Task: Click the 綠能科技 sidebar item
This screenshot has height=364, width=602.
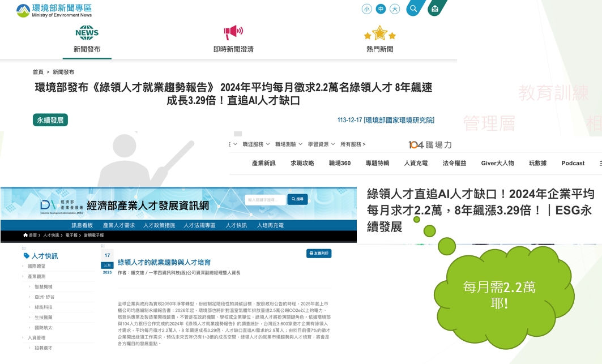Action: [x=45, y=307]
